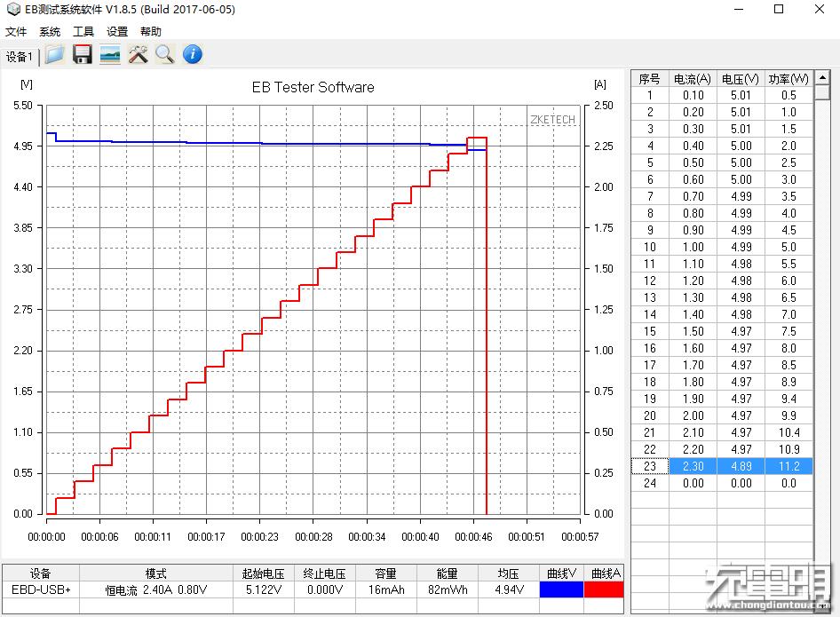Click the save floppy disk icon
The width and height of the screenshot is (840, 617).
[x=83, y=55]
